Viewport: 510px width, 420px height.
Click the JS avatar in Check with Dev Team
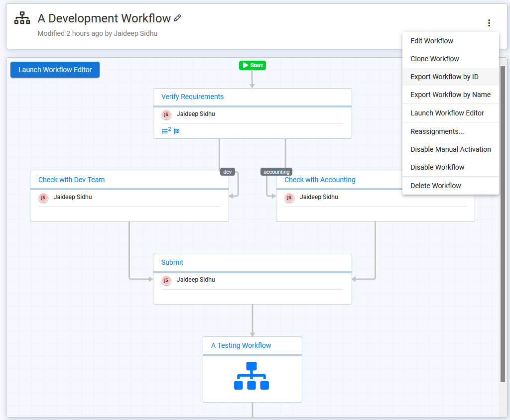tap(43, 198)
